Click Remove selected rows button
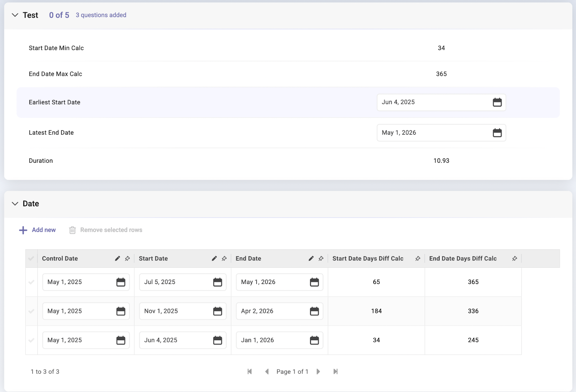Screen dimensions: 576x392 coord(105,230)
